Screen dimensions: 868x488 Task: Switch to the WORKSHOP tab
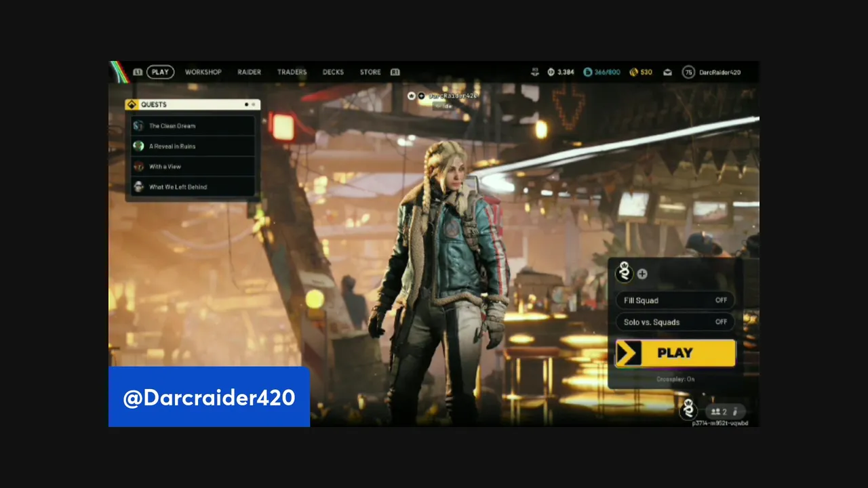(203, 72)
